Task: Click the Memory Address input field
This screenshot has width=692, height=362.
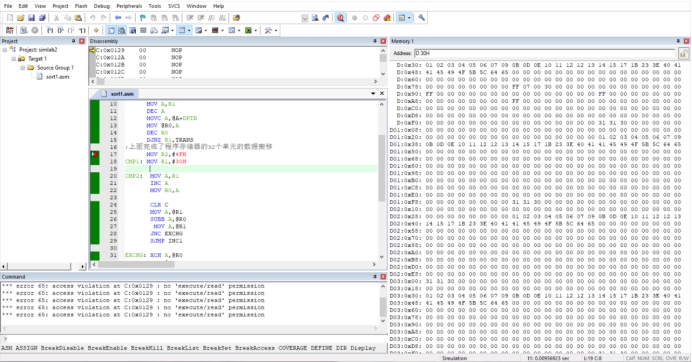Action: (545, 53)
